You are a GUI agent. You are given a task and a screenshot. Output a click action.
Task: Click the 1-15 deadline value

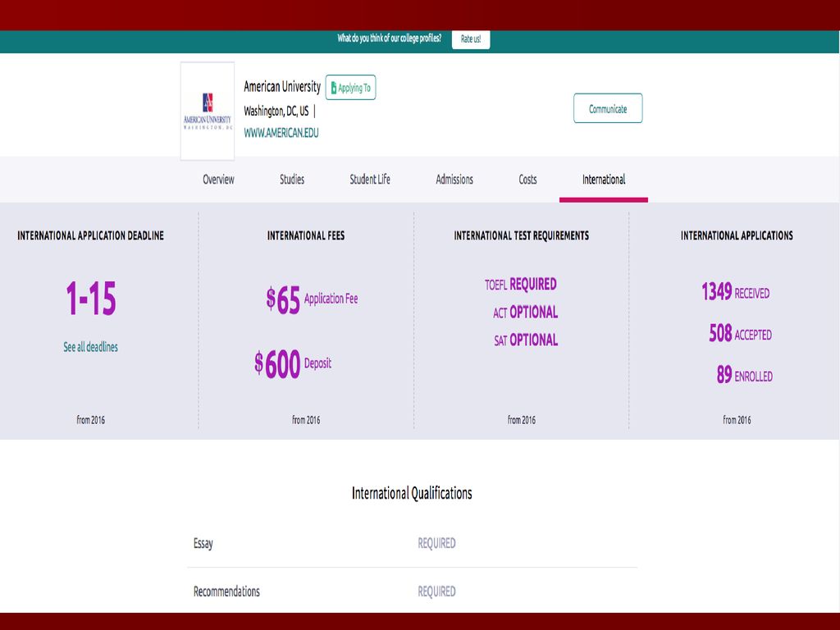(91, 298)
